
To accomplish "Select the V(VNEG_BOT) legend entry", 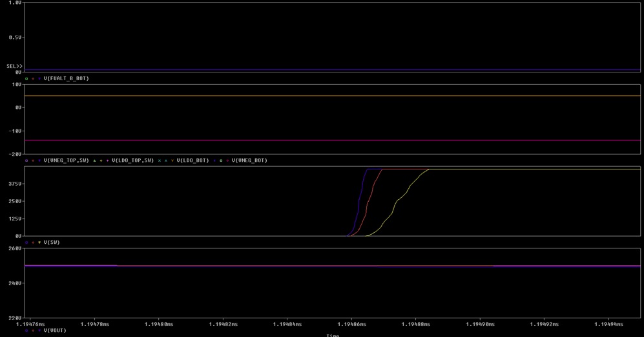I will point(249,160).
